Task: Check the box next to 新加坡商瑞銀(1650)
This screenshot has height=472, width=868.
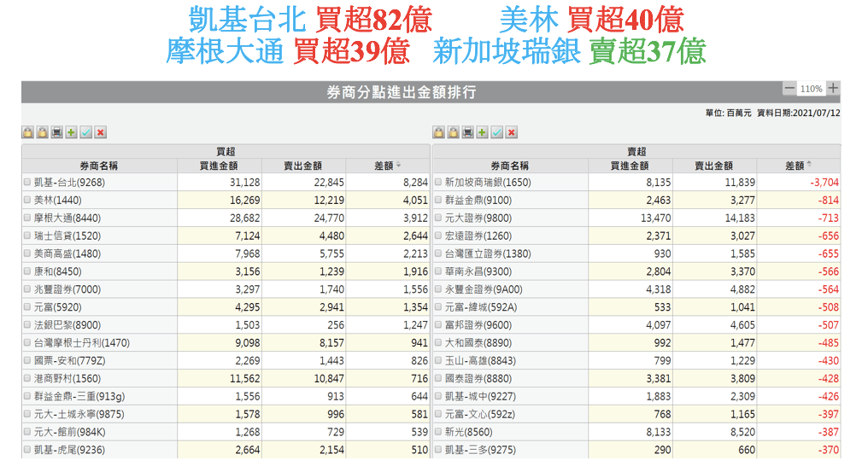Action: click(438, 182)
